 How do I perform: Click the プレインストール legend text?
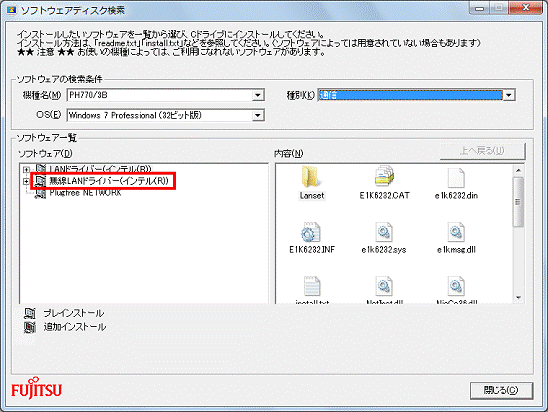tap(74, 313)
